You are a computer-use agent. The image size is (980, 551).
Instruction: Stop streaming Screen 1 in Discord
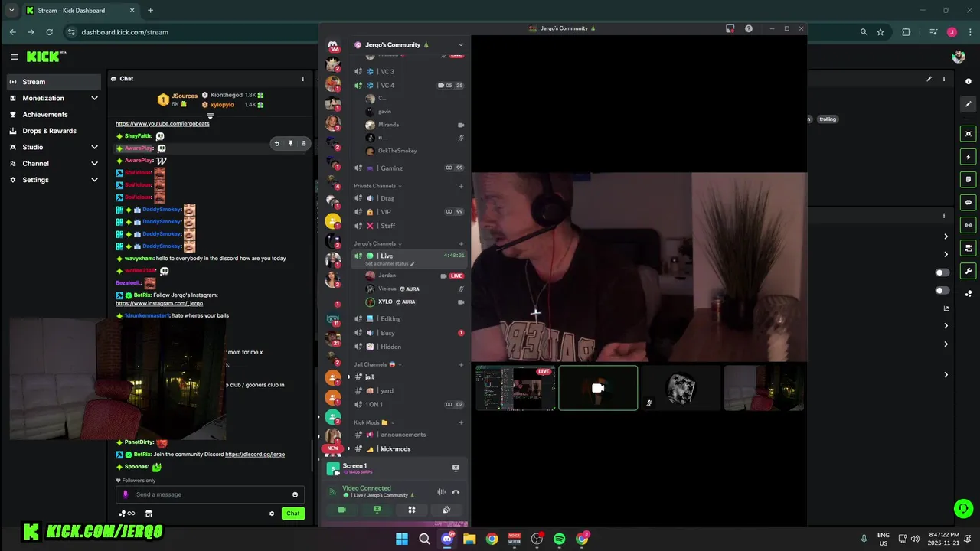(x=456, y=468)
